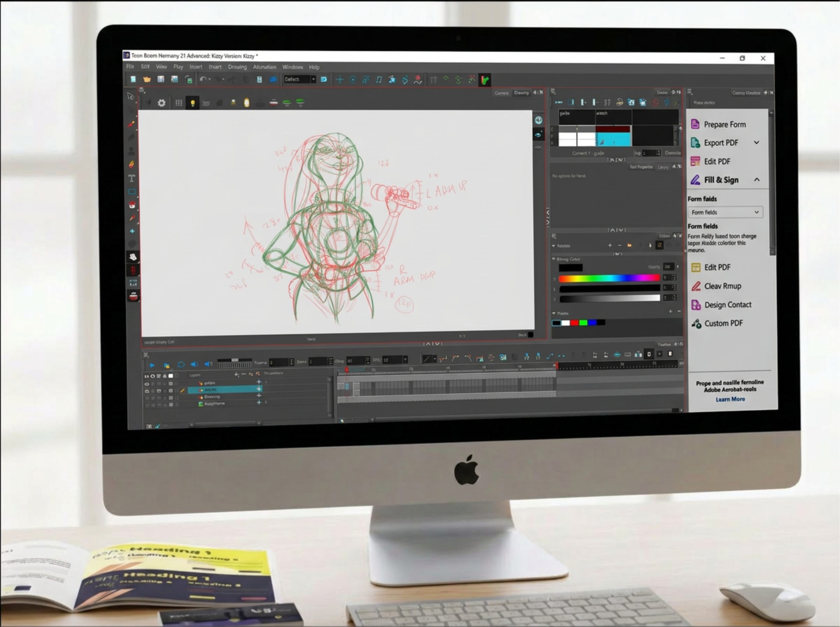This screenshot has height=627, width=840.
Task: Click the blue globe icon beside the canvas
Action: 538,120
